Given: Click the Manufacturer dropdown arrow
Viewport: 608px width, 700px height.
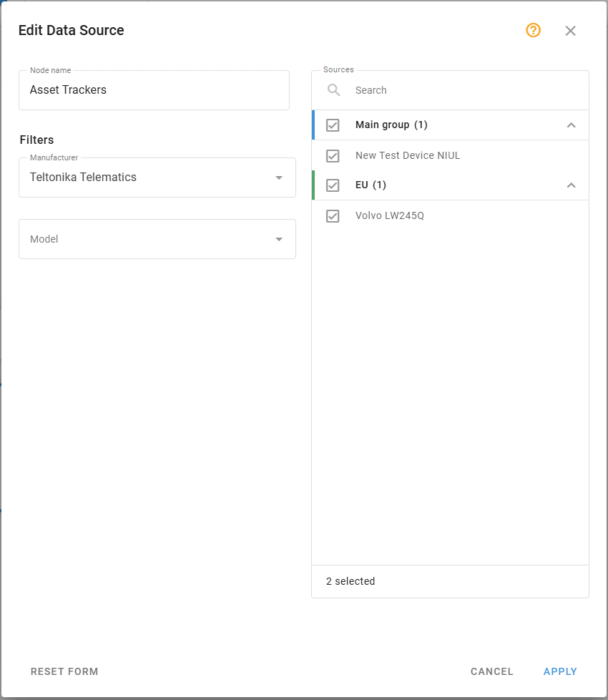Looking at the screenshot, I should tap(279, 177).
